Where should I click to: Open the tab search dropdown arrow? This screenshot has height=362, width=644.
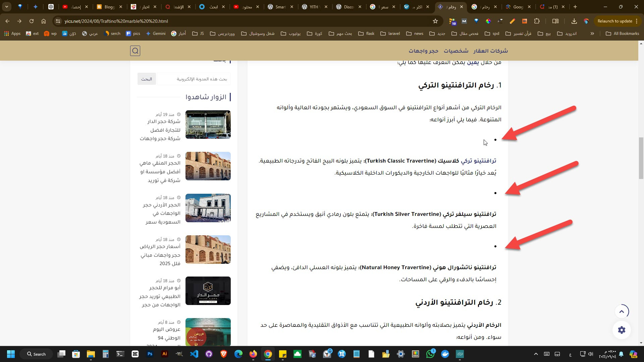point(7,7)
